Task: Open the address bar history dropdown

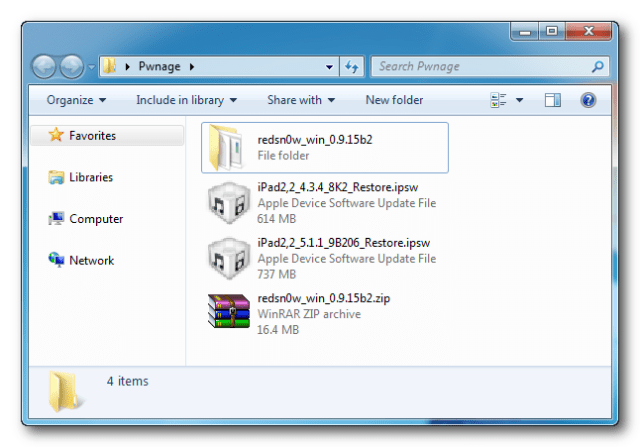Action: [x=329, y=67]
